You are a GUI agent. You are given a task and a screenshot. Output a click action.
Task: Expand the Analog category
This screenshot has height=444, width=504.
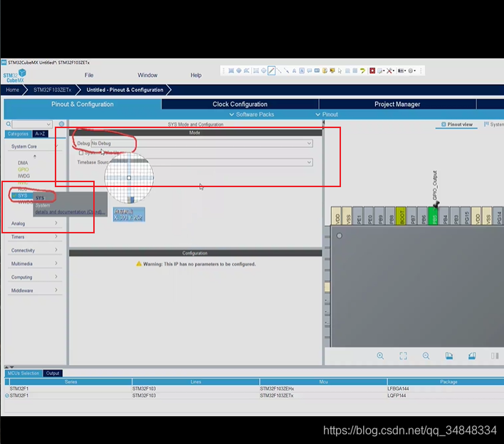click(x=33, y=223)
